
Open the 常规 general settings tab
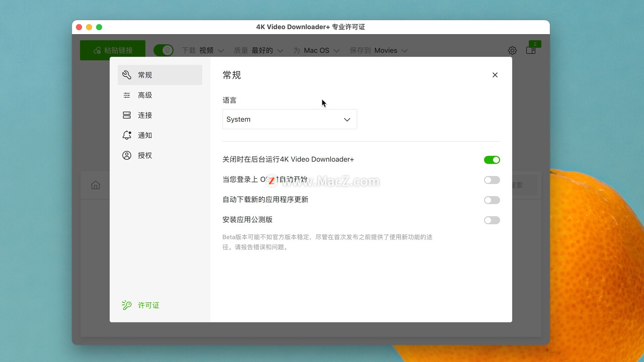pos(160,75)
